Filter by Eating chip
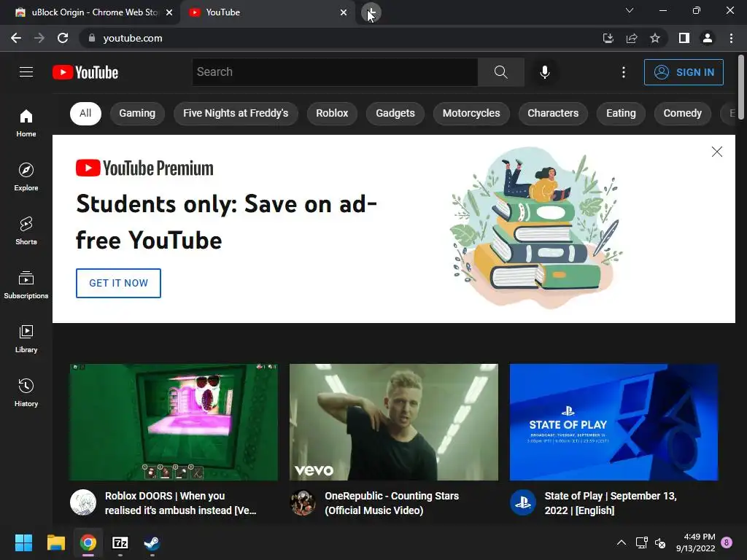747x560 pixels. 621,113
